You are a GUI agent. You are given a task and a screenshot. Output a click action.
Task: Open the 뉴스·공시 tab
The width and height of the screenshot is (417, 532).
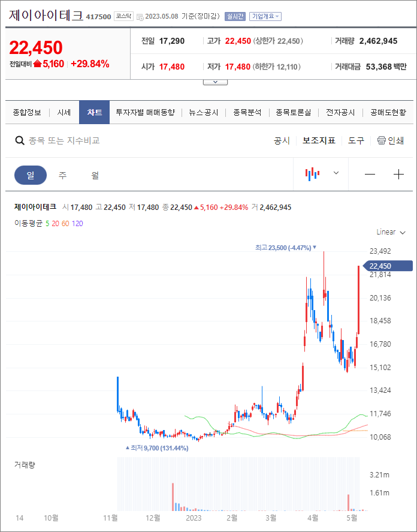point(204,112)
